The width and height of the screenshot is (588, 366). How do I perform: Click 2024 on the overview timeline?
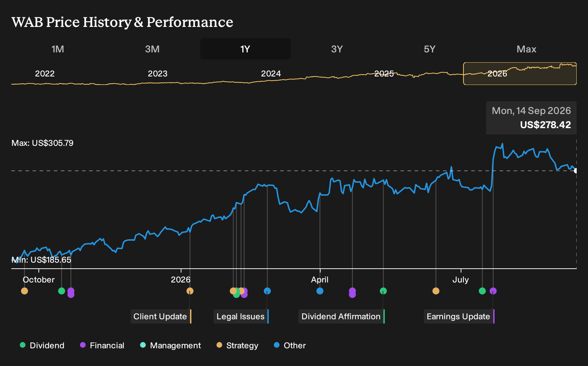point(271,74)
